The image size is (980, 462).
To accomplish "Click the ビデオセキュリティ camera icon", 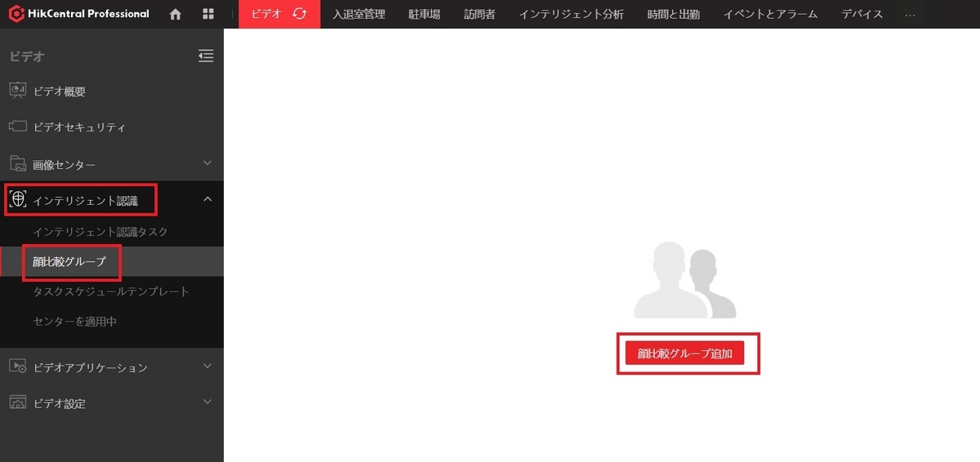I will click(18, 127).
